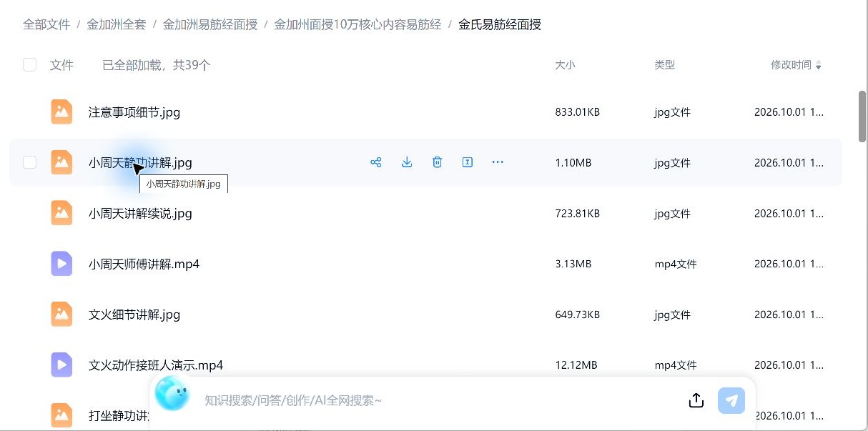Delete the 小周天静功讲解.jpg file
The height and width of the screenshot is (431, 868).
pos(438,162)
